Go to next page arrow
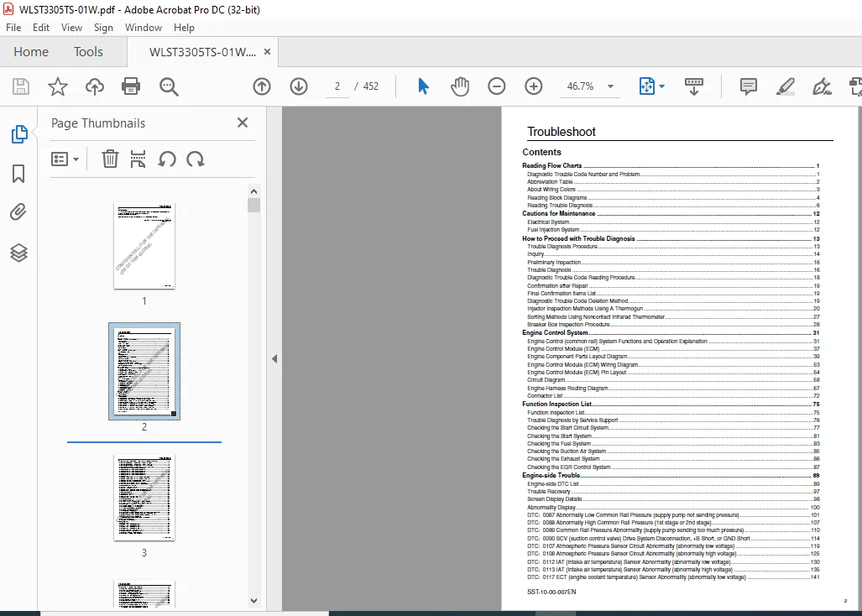 click(299, 86)
